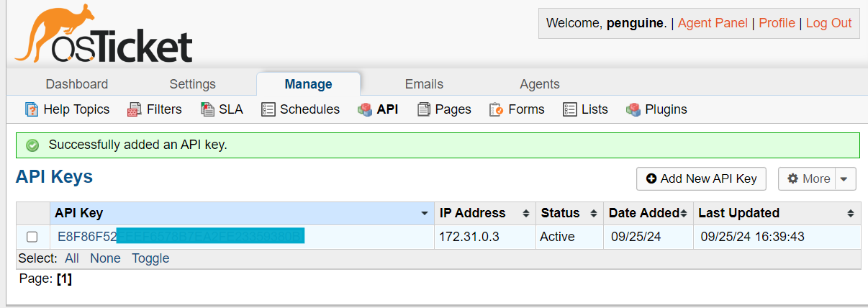Open the Agent Panel link
Image resolution: width=868 pixels, height=308 pixels.
[x=713, y=23]
